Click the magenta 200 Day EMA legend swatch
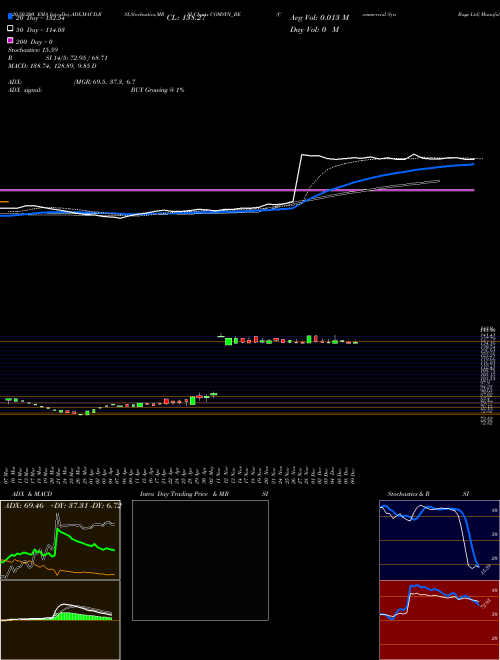The height and width of the screenshot is (660, 500). (x=11, y=40)
